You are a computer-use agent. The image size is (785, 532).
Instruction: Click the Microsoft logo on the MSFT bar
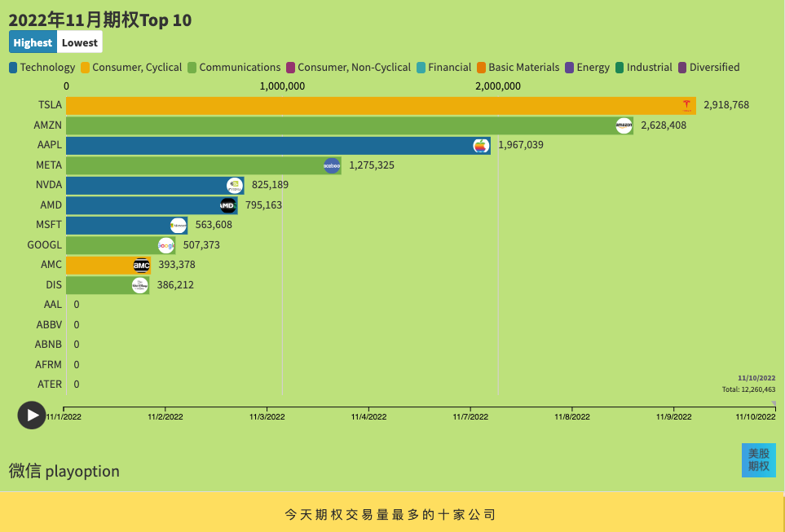click(179, 226)
